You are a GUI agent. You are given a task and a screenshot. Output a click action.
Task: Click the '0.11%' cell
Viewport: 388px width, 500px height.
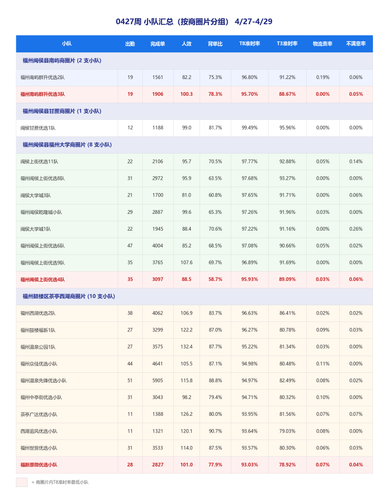(323, 364)
